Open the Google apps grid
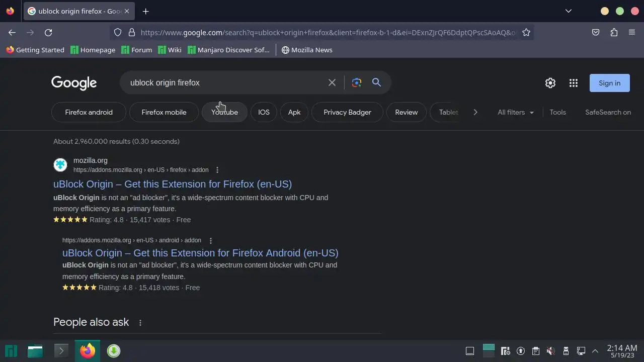The image size is (644, 362). [x=574, y=83]
